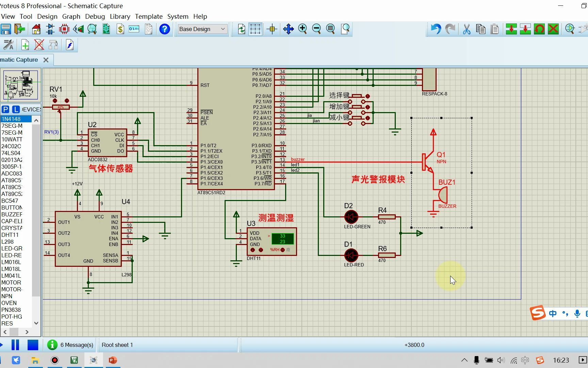Screen dimensions: 588x368
Task: Click the L library manage button
Action: click(x=16, y=109)
